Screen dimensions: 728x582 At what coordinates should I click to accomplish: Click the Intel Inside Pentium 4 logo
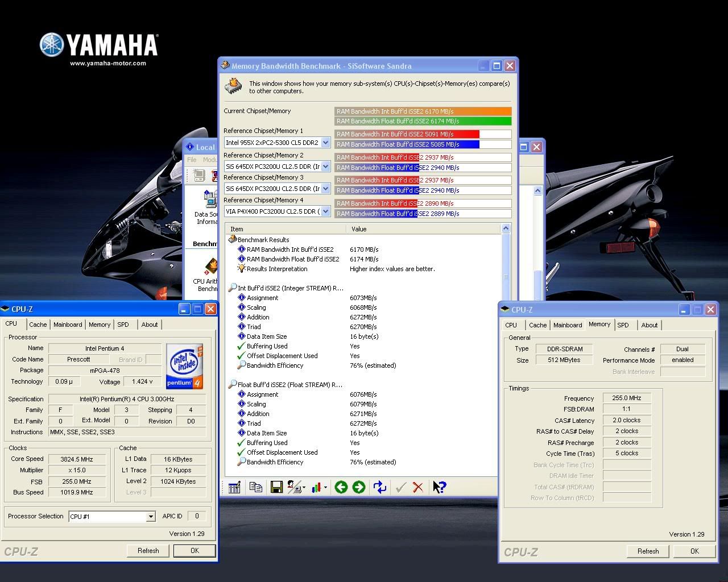coord(184,366)
